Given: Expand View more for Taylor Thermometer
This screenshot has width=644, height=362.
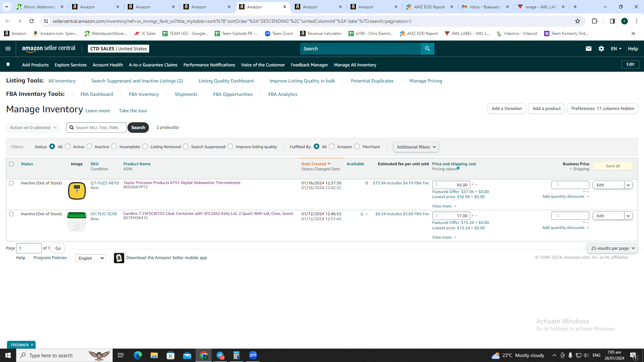Looking at the screenshot, I should [x=444, y=206].
